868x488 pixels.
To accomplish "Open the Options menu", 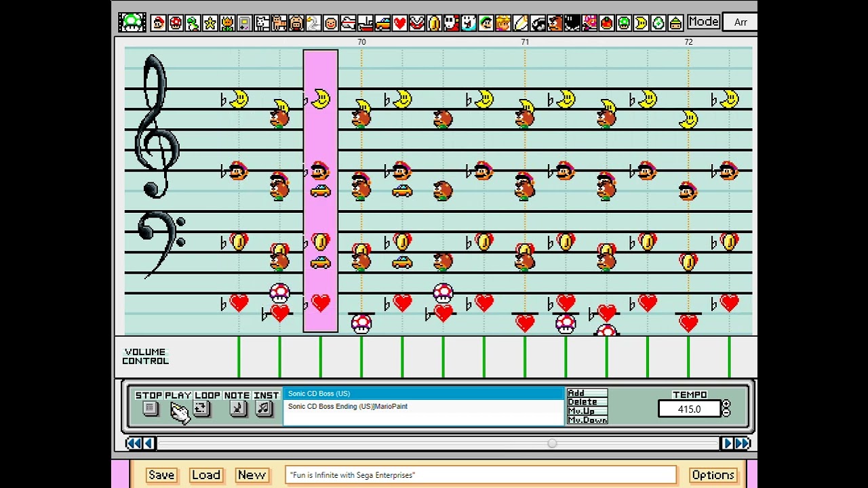I will [713, 475].
